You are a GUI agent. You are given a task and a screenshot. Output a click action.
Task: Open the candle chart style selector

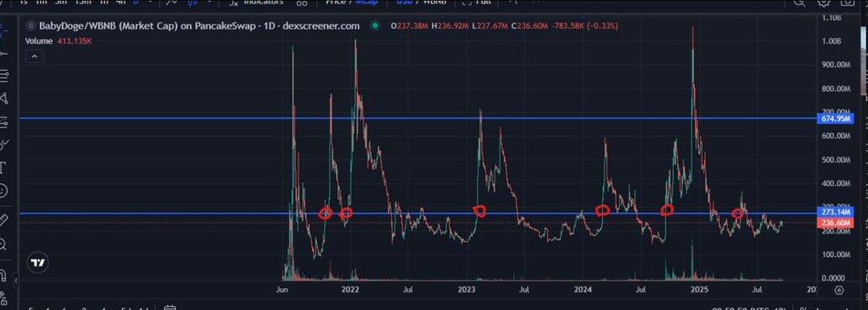193,3
